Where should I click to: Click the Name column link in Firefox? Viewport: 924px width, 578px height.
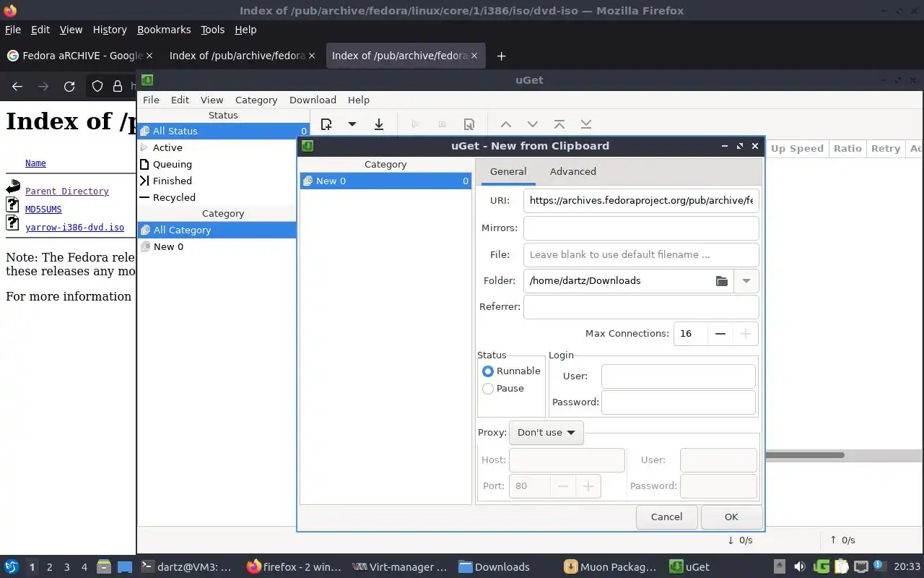[x=35, y=163]
